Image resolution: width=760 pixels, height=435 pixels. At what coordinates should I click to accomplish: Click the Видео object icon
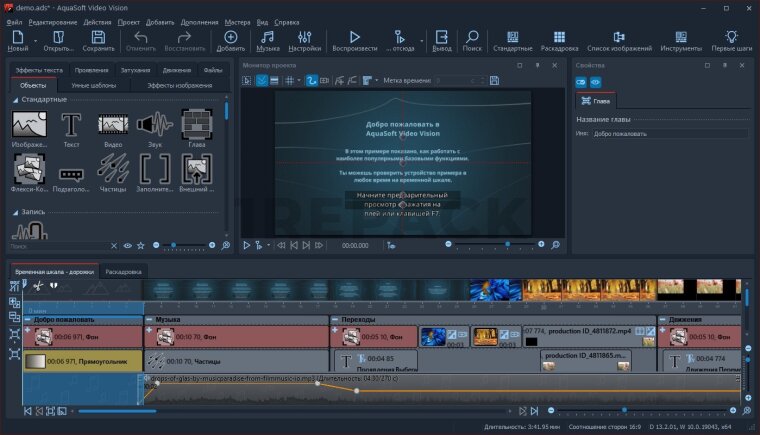(x=112, y=125)
